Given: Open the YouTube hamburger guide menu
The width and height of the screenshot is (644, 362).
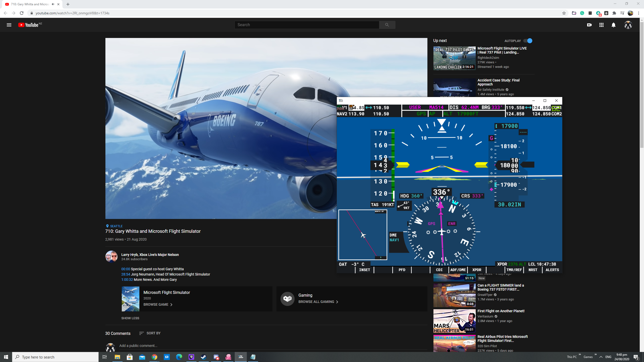Looking at the screenshot, I should click(x=9, y=25).
